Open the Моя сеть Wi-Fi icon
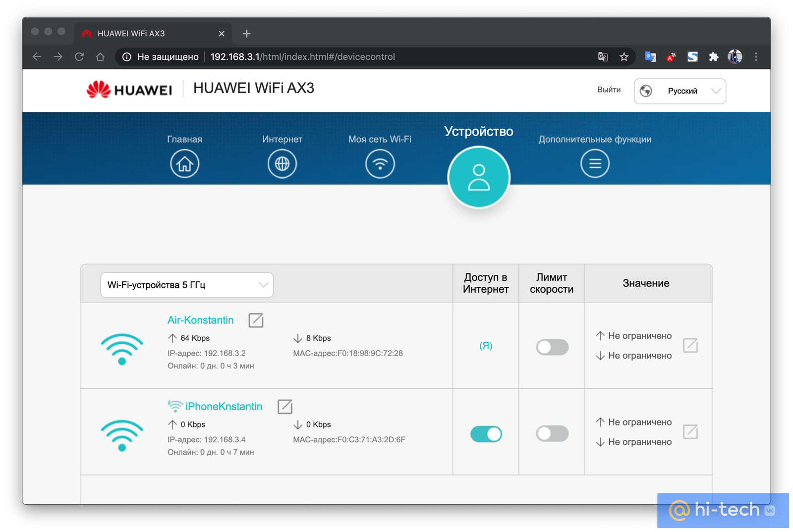793x532 pixels. point(380,163)
